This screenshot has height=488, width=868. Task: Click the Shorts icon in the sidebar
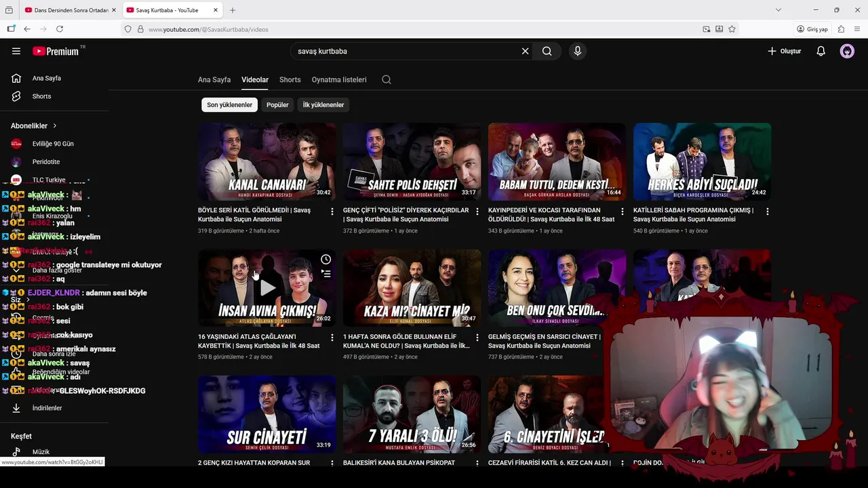(x=16, y=96)
